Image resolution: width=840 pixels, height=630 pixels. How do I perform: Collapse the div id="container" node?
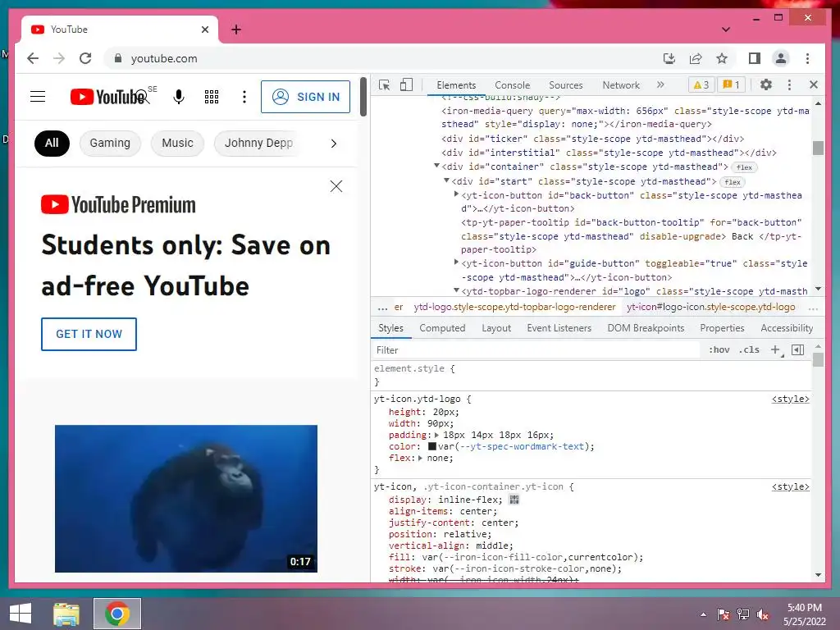click(436, 166)
